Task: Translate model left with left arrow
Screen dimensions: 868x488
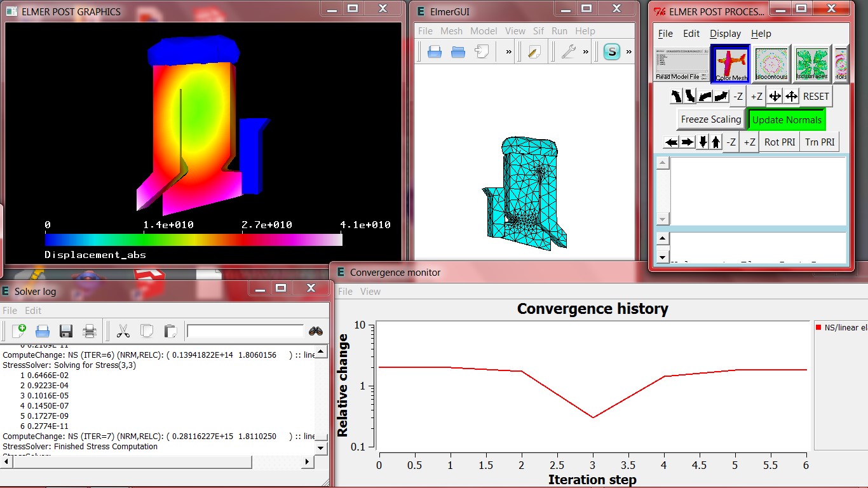Action: (x=672, y=142)
